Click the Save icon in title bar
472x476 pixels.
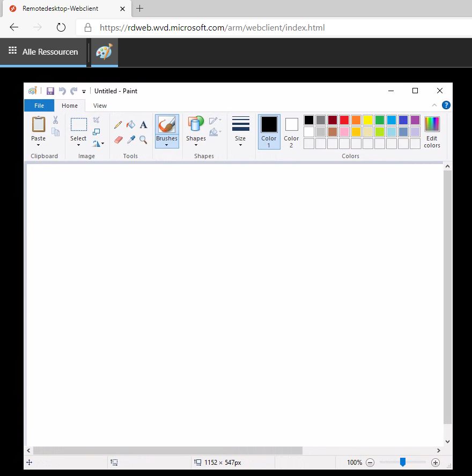click(50, 91)
